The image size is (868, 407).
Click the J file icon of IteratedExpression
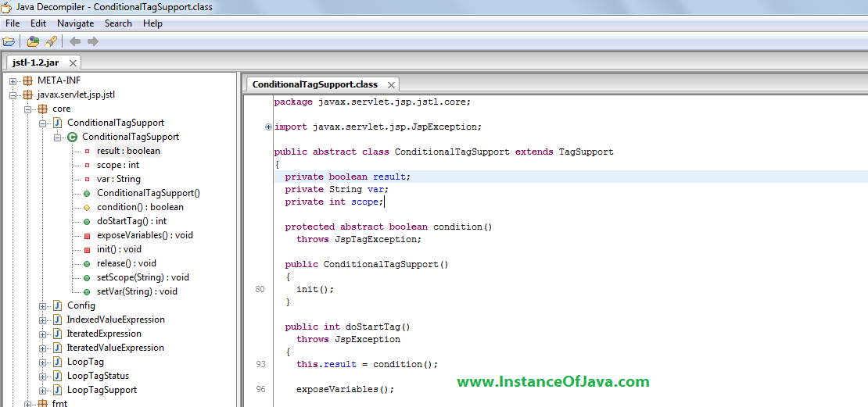57,334
